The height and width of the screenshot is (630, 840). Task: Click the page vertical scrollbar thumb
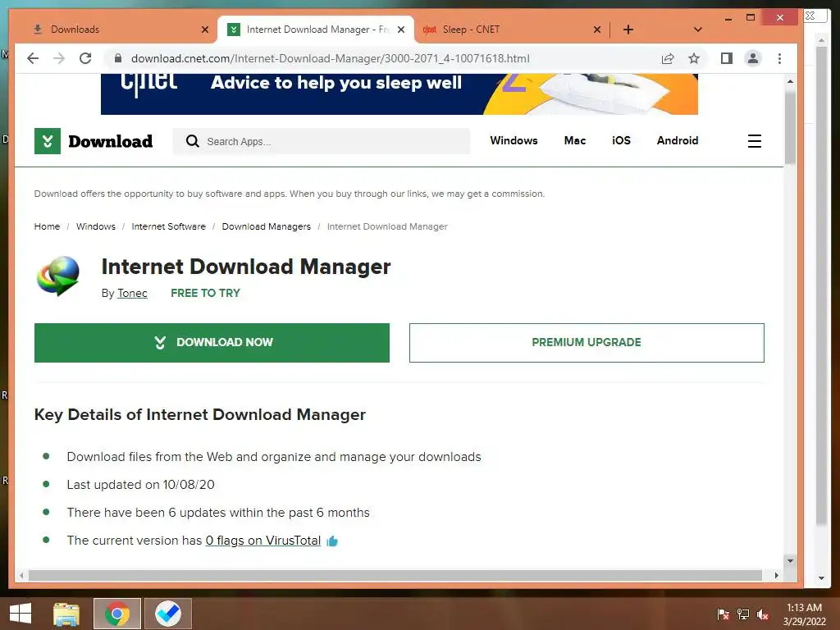[790, 127]
